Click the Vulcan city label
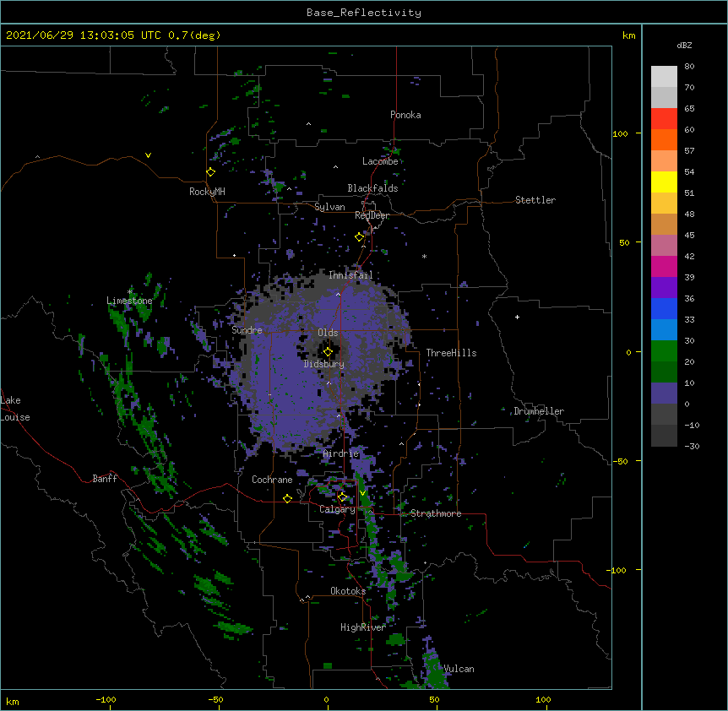Screen dimensions: 728x711 (x=459, y=669)
